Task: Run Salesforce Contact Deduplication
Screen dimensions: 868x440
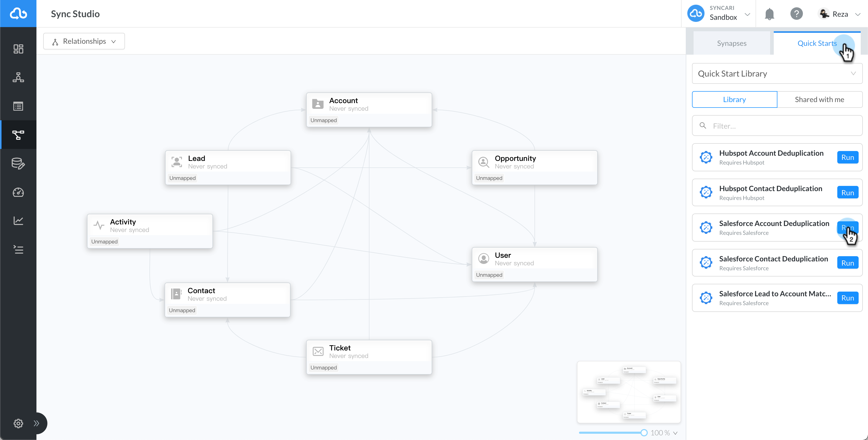Action: [847, 263]
